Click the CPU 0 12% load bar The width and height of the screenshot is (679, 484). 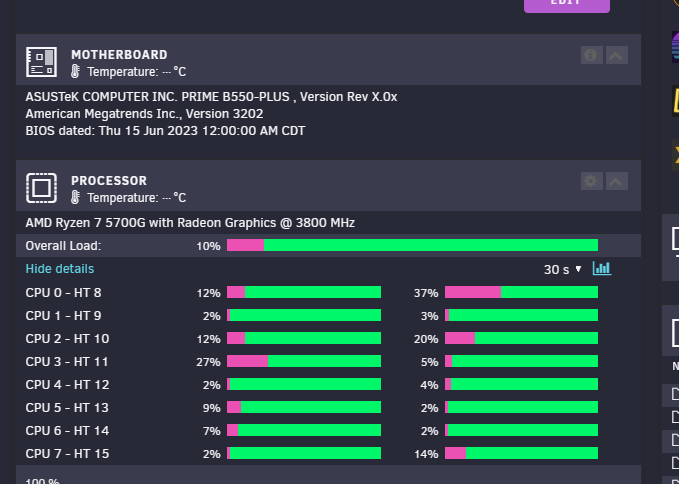click(304, 292)
